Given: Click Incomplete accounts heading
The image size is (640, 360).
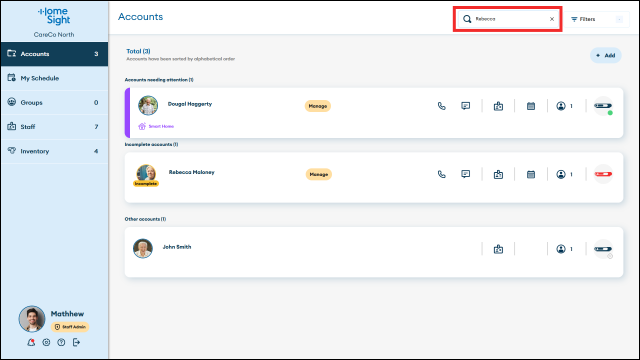Looking at the screenshot, I should [x=151, y=144].
